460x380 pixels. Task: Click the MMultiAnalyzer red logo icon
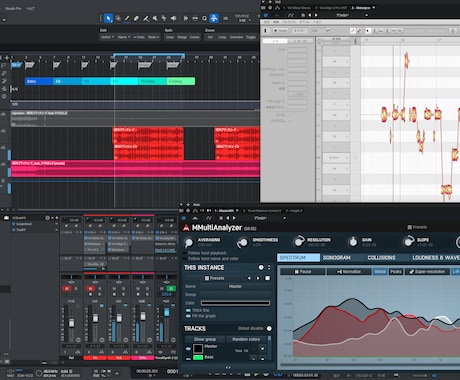[x=186, y=228]
